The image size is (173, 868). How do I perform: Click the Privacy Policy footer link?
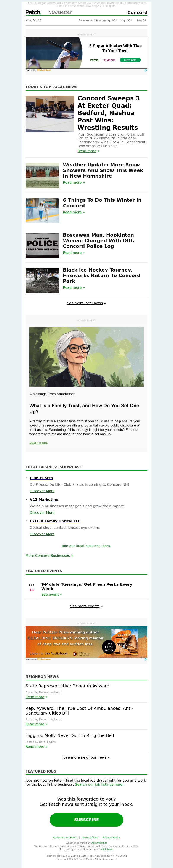coord(111,837)
